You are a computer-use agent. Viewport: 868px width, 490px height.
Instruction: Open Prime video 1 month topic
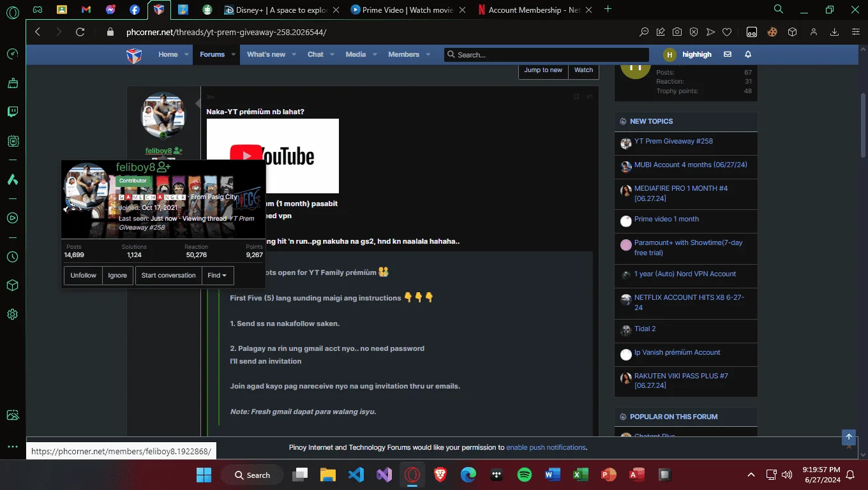tap(666, 219)
